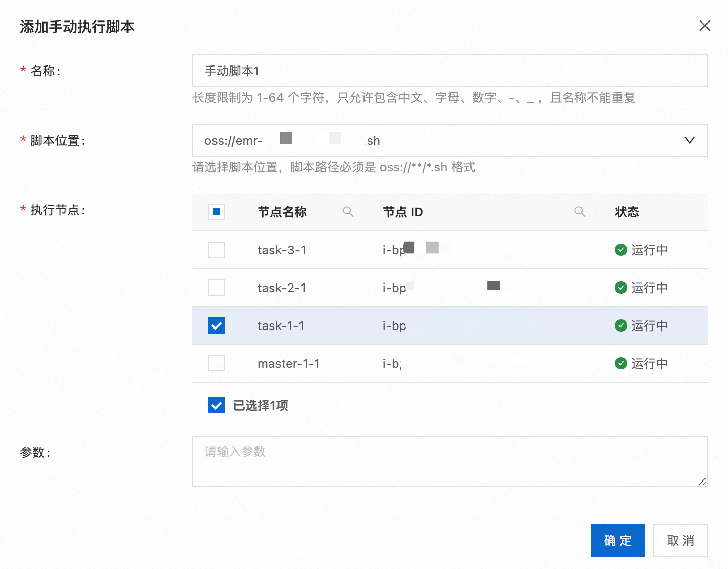Image resolution: width=728 pixels, height=569 pixels.
Task: Click the 运行中 status of master-1-1
Action: click(650, 363)
